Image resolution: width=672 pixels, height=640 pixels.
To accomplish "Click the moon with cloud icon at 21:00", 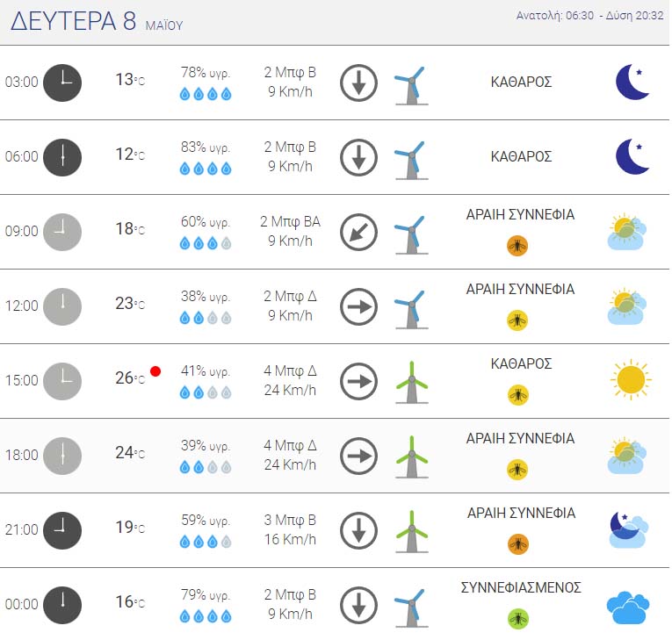I will click(628, 529).
